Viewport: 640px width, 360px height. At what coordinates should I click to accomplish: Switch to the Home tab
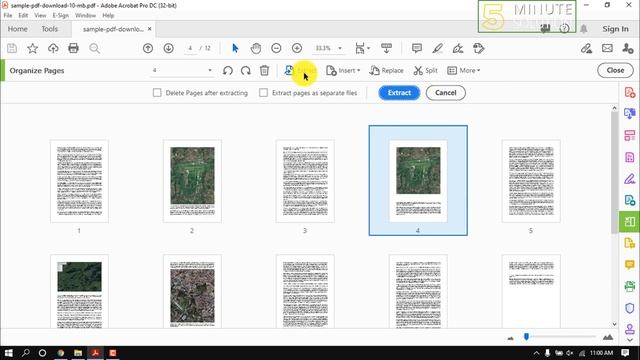click(18, 29)
